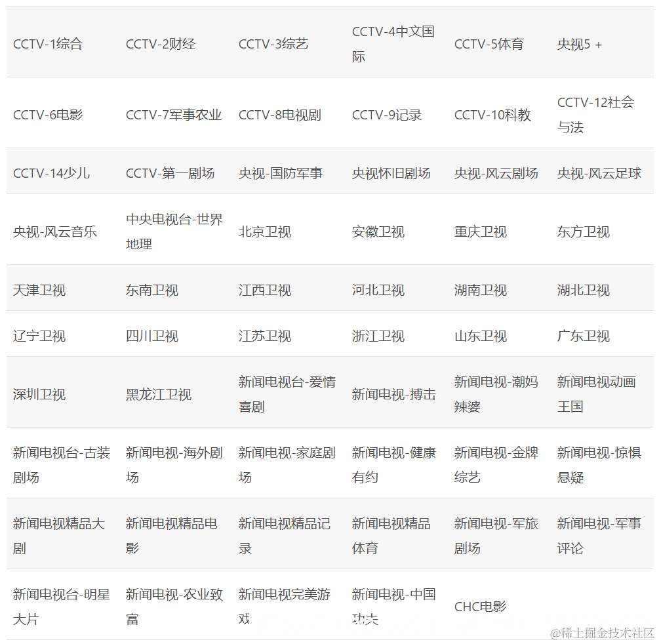Click the 江苏卫视 cell
The width and height of the screenshot is (659, 644).
click(265, 336)
